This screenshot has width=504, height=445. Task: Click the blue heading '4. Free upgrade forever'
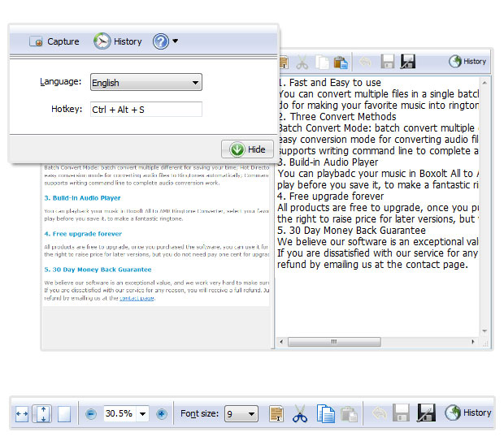[83, 234]
